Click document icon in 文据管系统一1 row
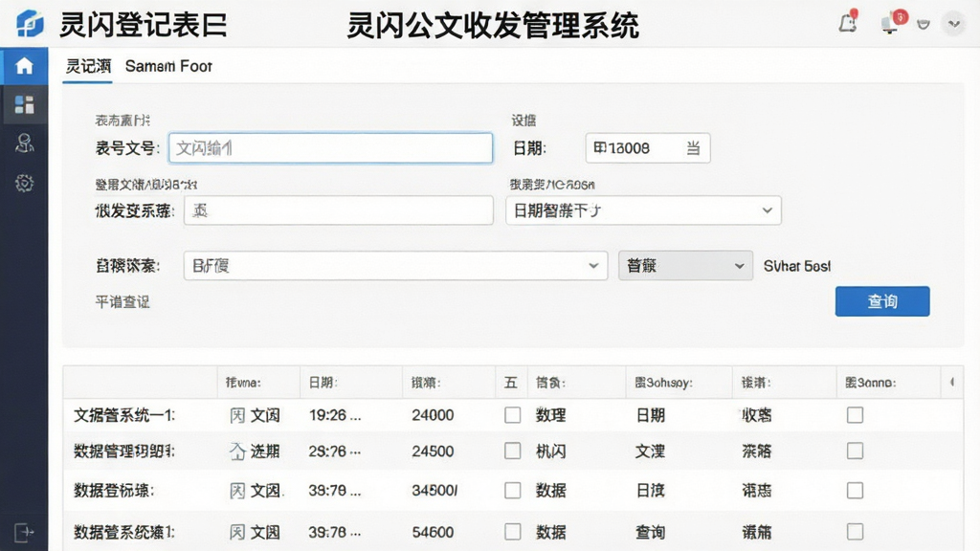The height and width of the screenshot is (551, 980). click(x=237, y=415)
